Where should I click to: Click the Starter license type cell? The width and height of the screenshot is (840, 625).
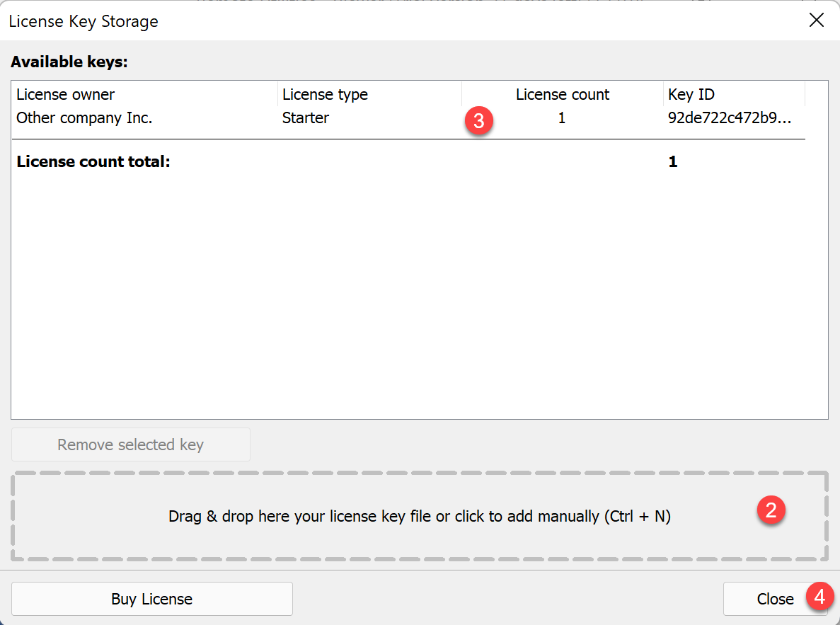pos(305,117)
